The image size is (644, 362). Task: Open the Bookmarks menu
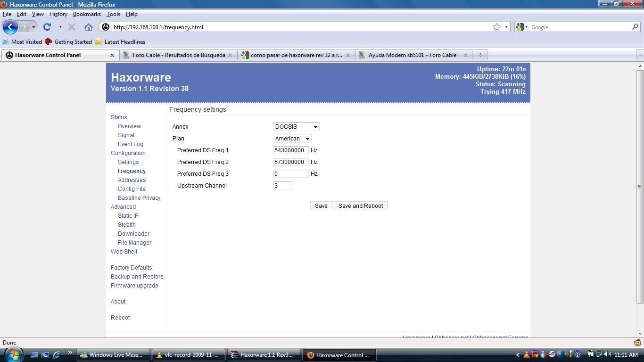coord(87,14)
